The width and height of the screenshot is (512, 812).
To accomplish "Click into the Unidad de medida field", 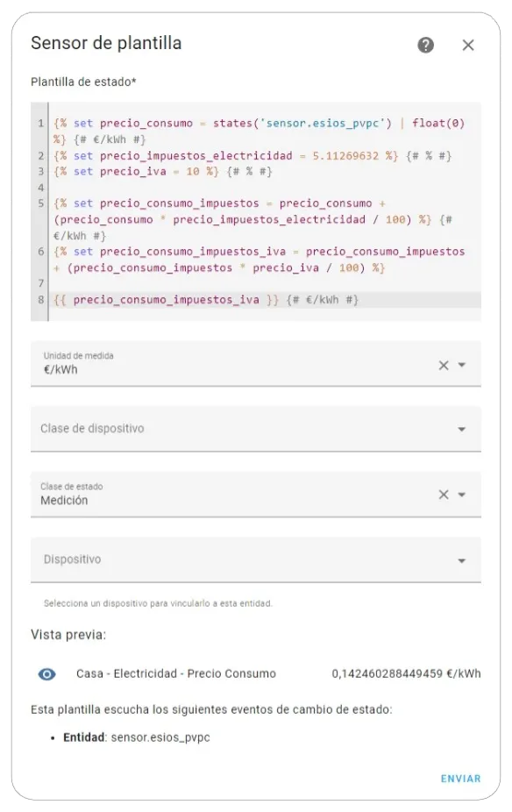I will pyautogui.click(x=233, y=364).
